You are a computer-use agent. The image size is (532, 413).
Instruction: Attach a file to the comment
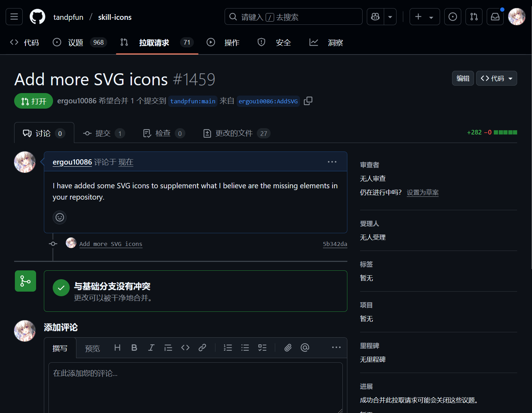(x=288, y=348)
